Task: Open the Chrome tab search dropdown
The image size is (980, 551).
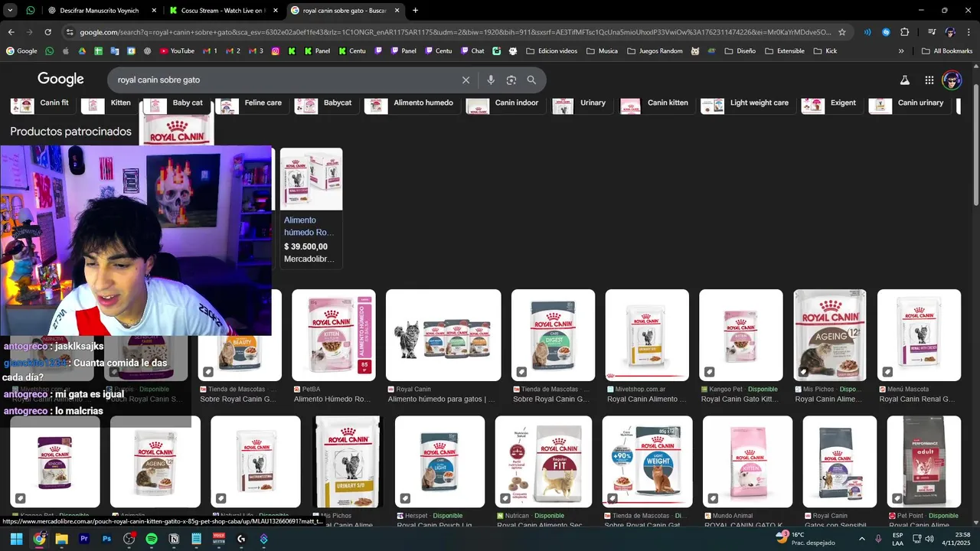Action: pyautogui.click(x=10, y=11)
